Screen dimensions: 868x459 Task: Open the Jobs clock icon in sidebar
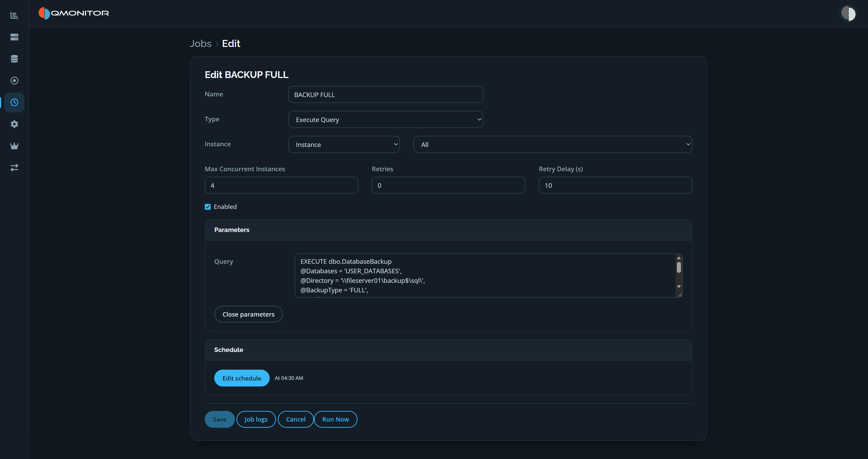coord(14,102)
